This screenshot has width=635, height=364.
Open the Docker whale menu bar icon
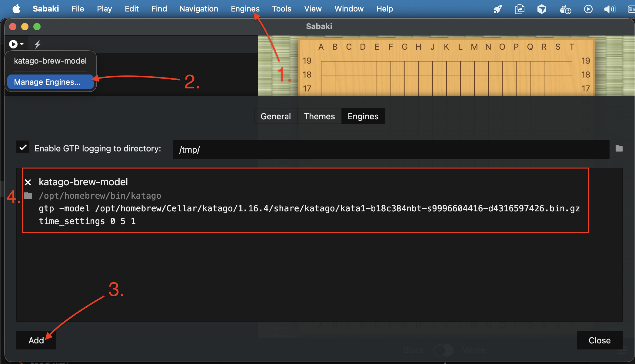click(x=565, y=9)
